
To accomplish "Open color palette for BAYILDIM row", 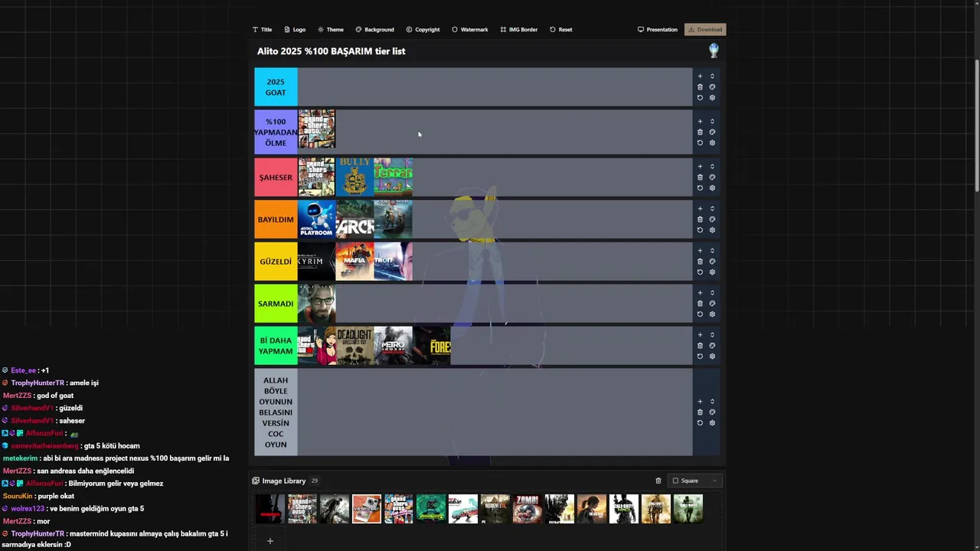I will point(712,220).
